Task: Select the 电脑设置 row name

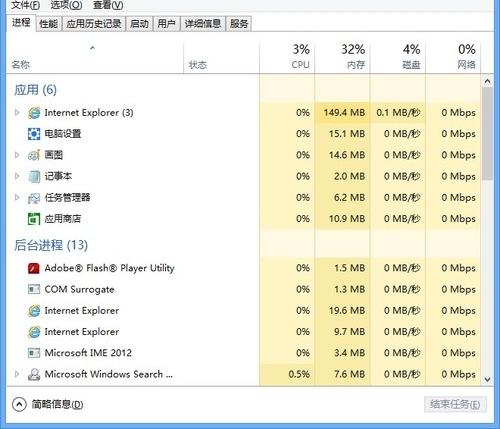Action: pyautogui.click(x=63, y=134)
